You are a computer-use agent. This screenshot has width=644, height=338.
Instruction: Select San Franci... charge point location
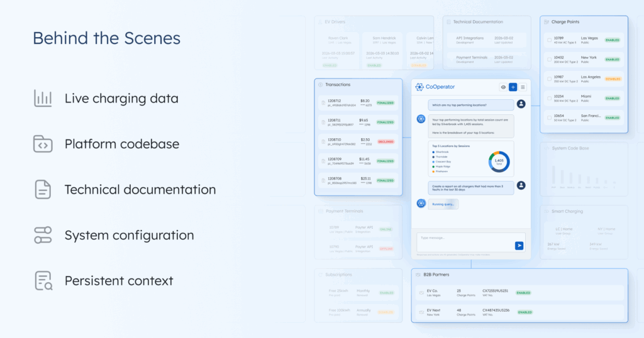click(591, 116)
